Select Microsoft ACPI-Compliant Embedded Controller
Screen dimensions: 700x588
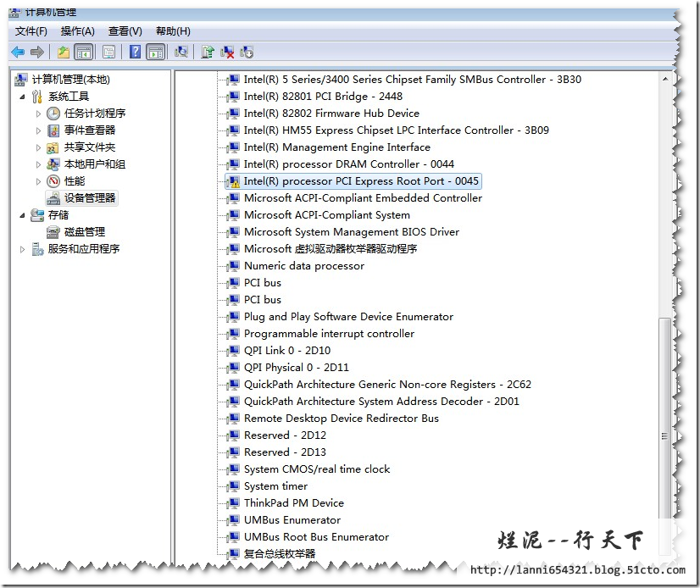pyautogui.click(x=363, y=198)
